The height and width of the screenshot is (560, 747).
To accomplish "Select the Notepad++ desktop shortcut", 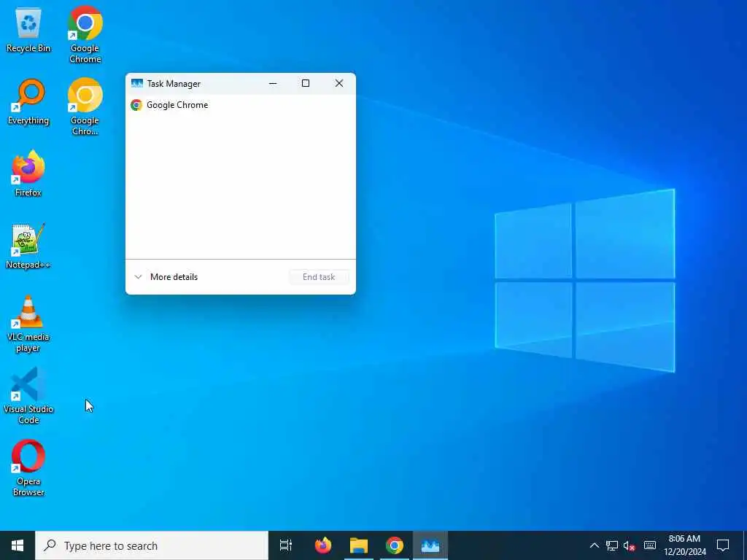I will point(28,246).
